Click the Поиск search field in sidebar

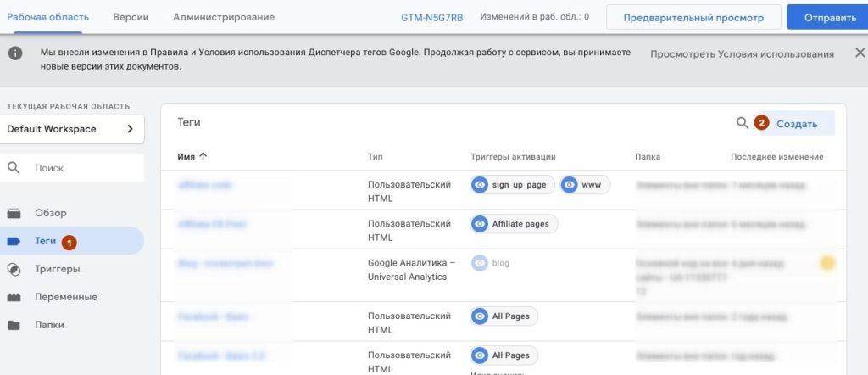[x=72, y=168]
